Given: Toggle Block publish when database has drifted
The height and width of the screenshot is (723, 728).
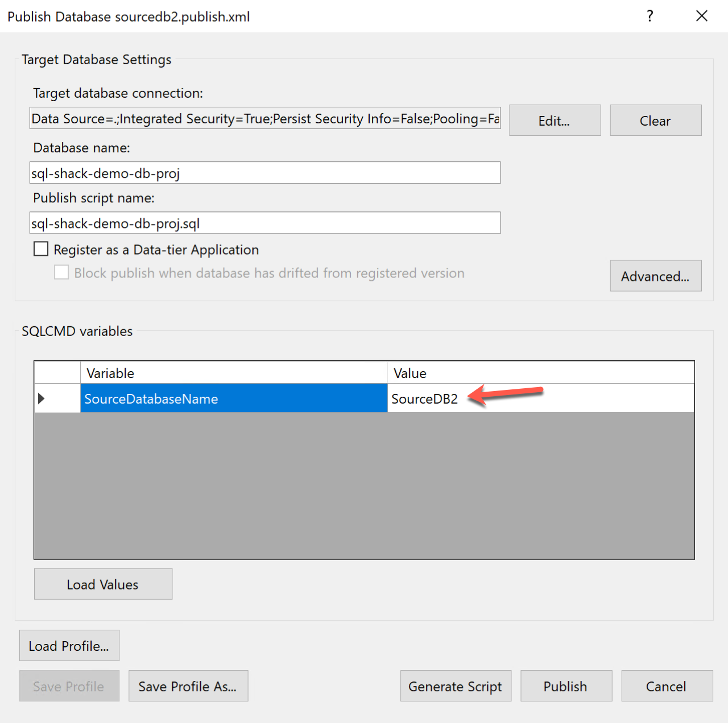Looking at the screenshot, I should pos(61,272).
